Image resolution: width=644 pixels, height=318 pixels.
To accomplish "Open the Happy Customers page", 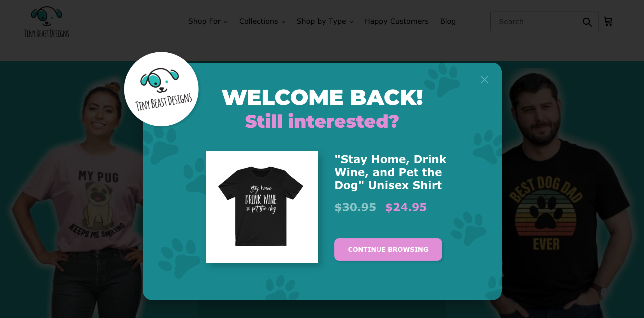I will 397,21.
